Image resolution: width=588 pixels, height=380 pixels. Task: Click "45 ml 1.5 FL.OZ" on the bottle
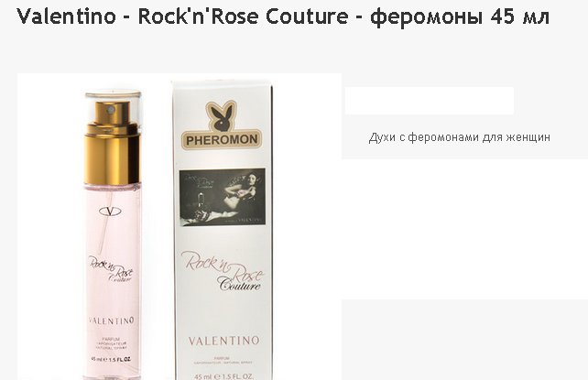111,359
